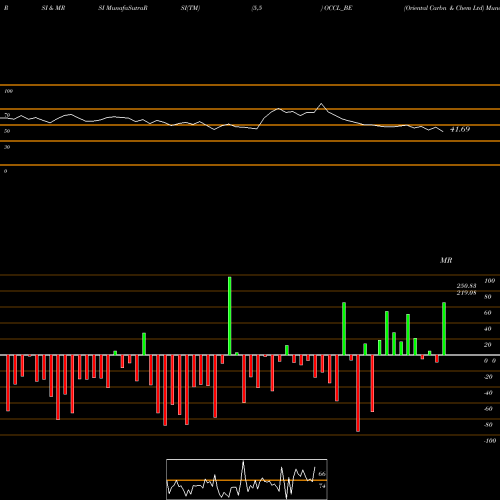Click the 41.69 RSI end value

tap(460, 129)
